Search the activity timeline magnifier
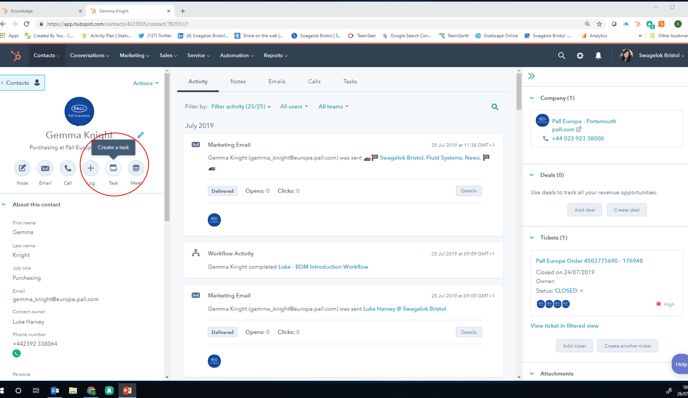This screenshot has width=688, height=398. click(494, 107)
